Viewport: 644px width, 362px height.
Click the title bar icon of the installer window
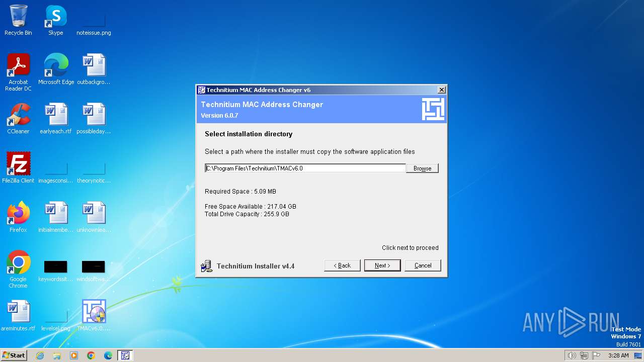point(201,90)
